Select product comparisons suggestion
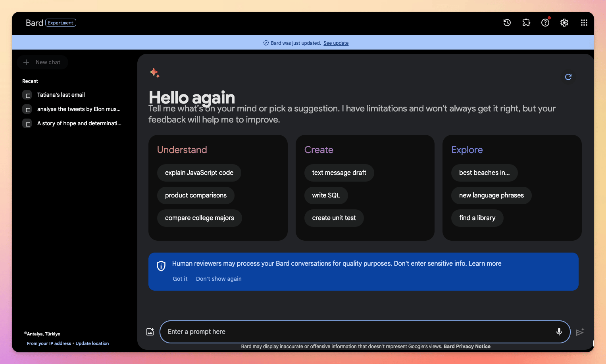 coord(196,195)
